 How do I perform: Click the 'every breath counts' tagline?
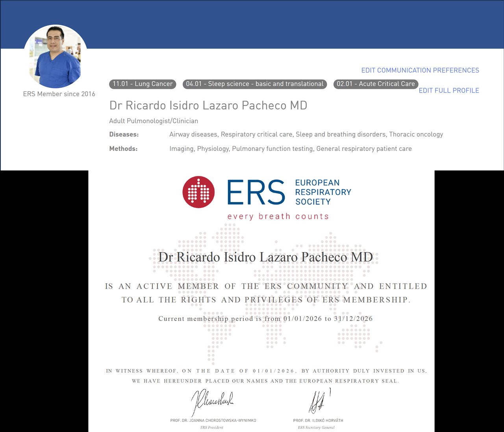278,216
